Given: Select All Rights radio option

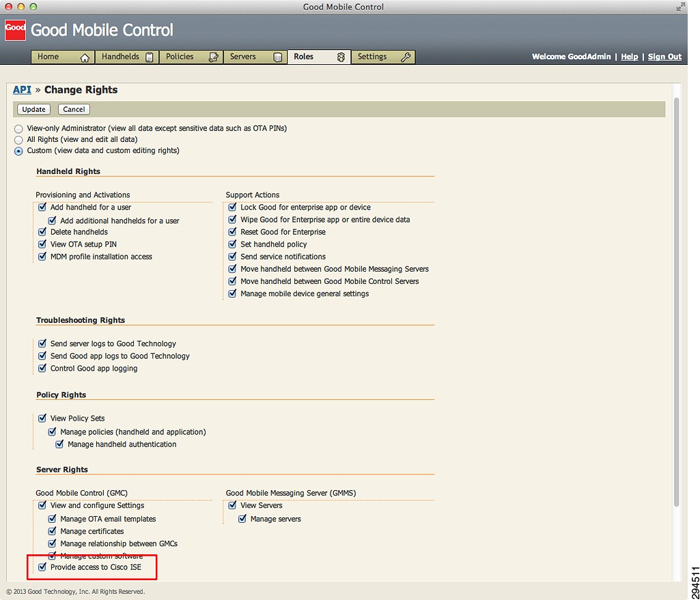Looking at the screenshot, I should coord(18,140).
